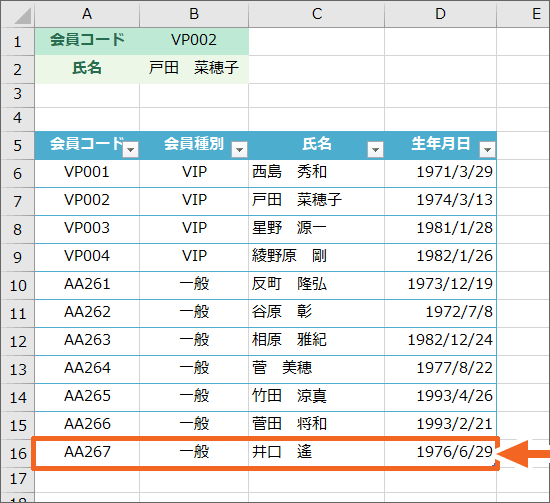Click the date 1993/2/21
The height and width of the screenshot is (503, 550).
pyautogui.click(x=455, y=424)
